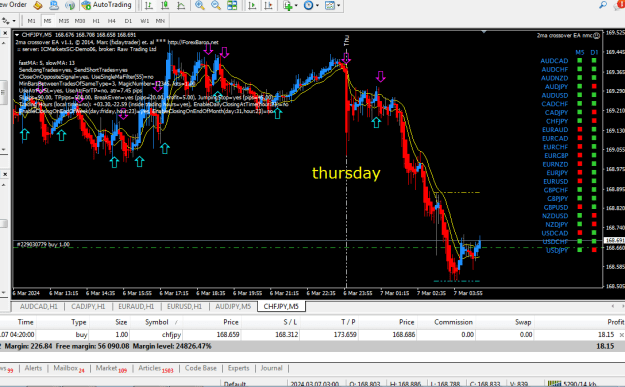
Task: Click the add indicators icon
Action: 287,5
